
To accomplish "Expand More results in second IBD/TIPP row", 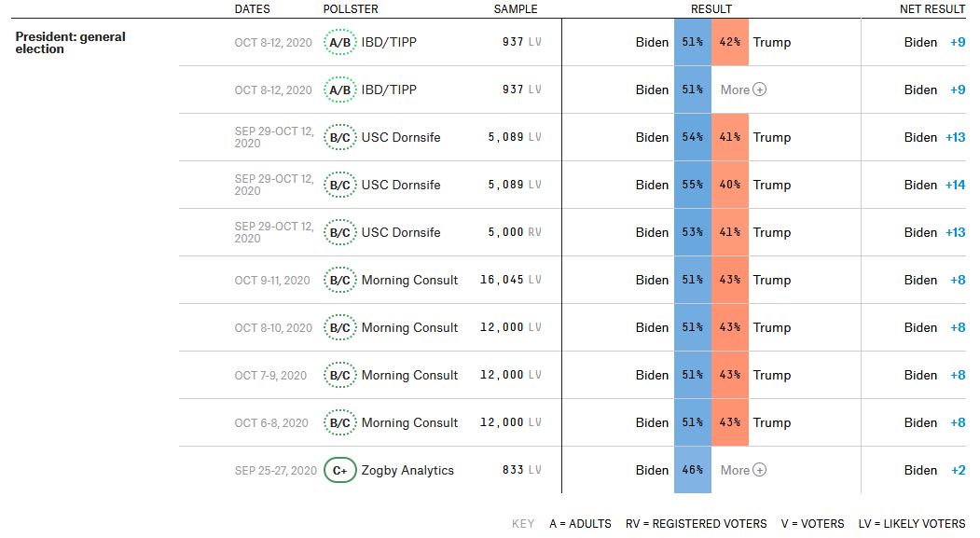I will pyautogui.click(x=743, y=90).
